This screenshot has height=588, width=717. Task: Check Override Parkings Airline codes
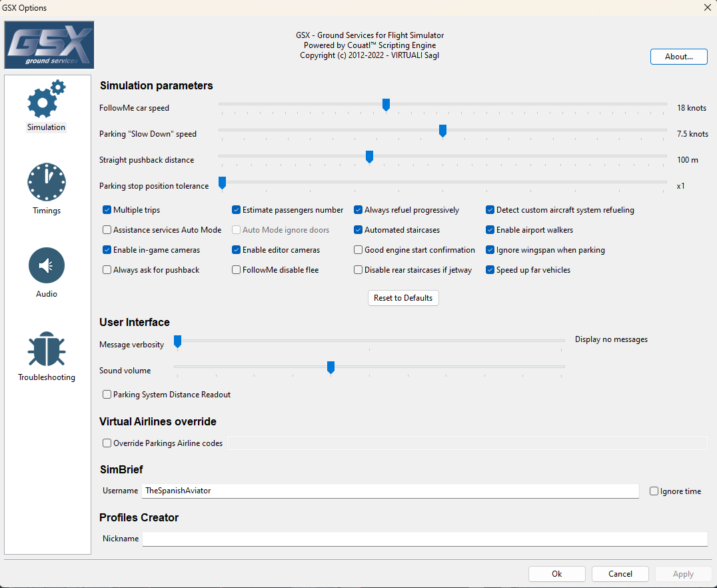(x=107, y=443)
